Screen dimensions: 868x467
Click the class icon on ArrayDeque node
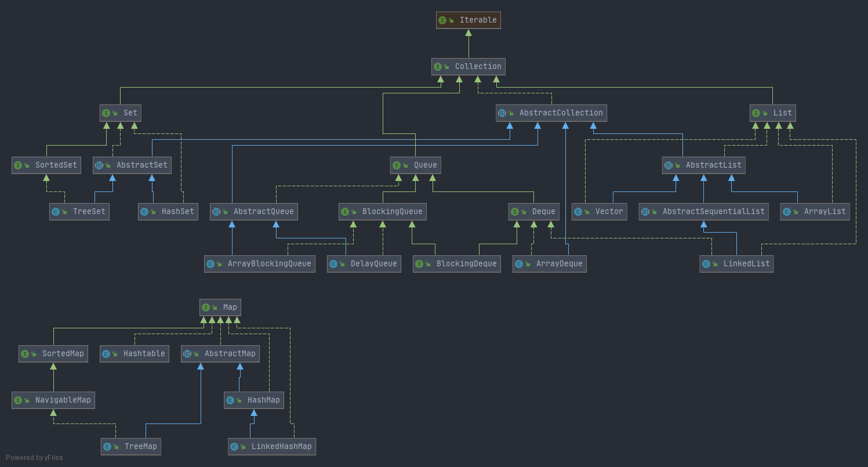(519, 264)
